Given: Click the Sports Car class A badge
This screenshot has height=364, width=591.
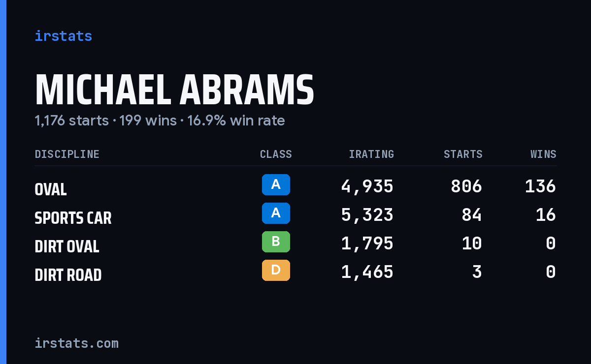Looking at the screenshot, I should click(276, 213).
